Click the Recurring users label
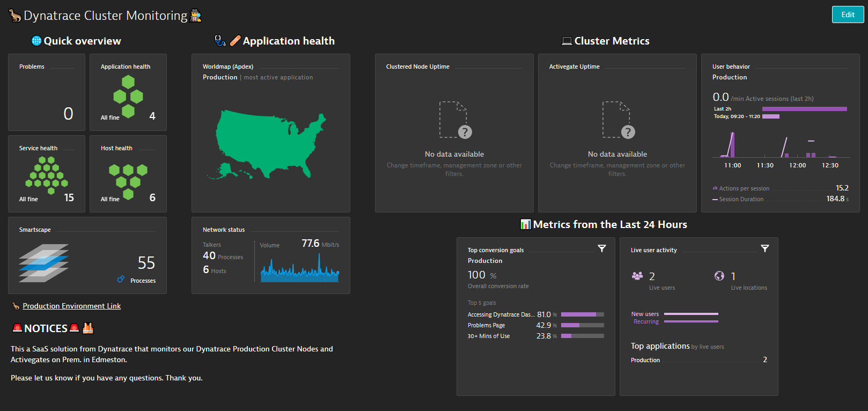 [646, 321]
